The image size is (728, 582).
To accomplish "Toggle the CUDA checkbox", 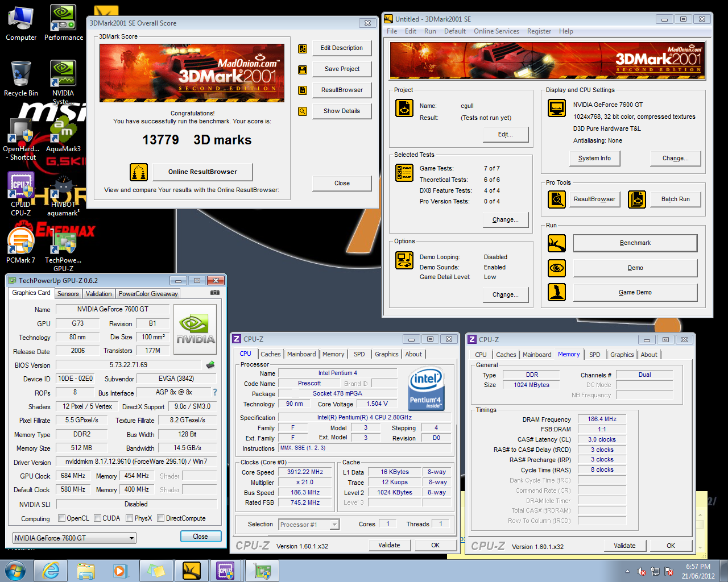I will 98,518.
